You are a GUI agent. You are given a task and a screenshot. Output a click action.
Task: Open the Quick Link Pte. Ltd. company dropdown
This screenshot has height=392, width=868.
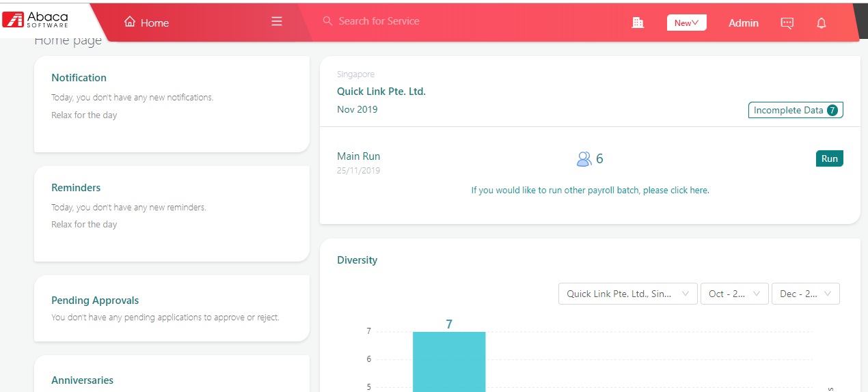click(x=628, y=294)
